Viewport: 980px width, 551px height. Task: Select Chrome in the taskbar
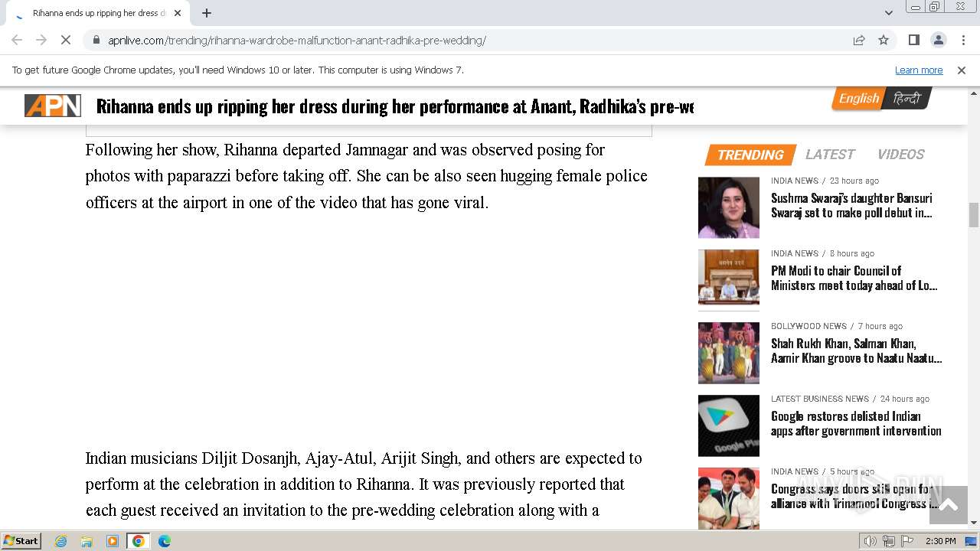point(139,541)
